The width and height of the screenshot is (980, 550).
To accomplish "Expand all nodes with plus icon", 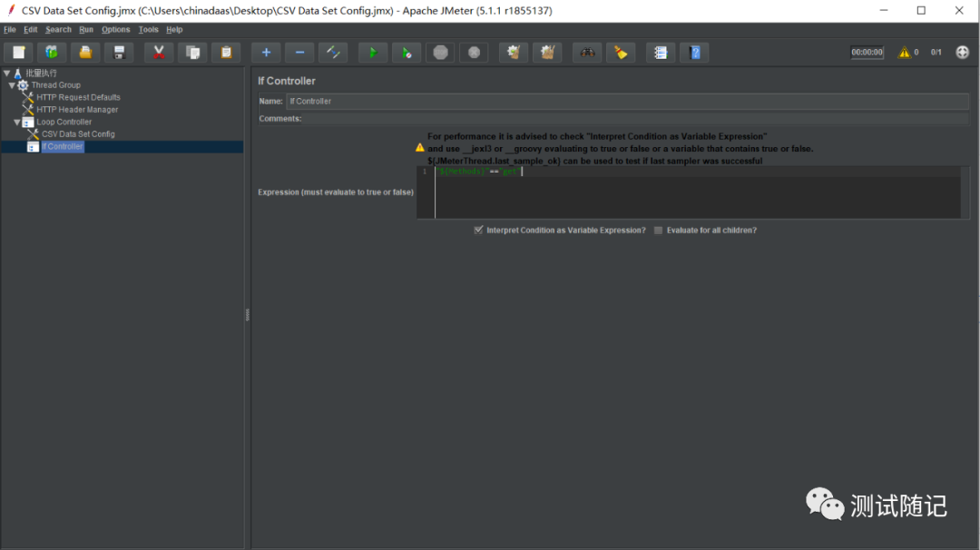I will pos(266,53).
